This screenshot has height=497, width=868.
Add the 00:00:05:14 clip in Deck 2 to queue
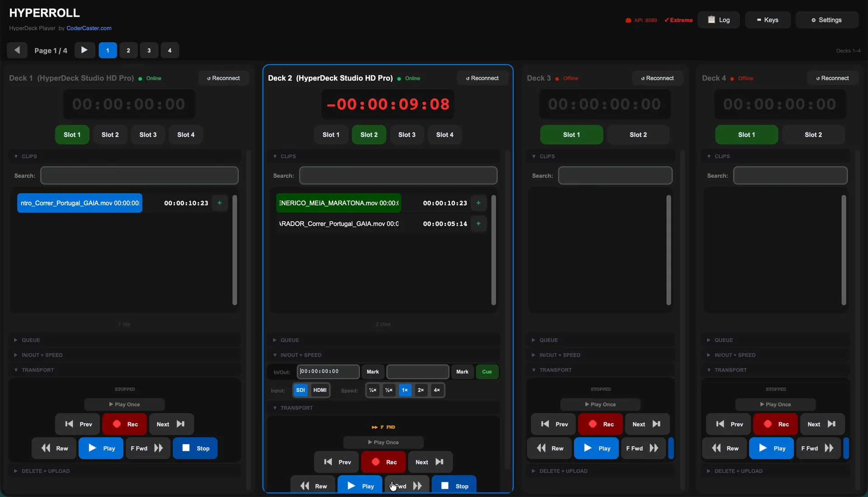478,223
